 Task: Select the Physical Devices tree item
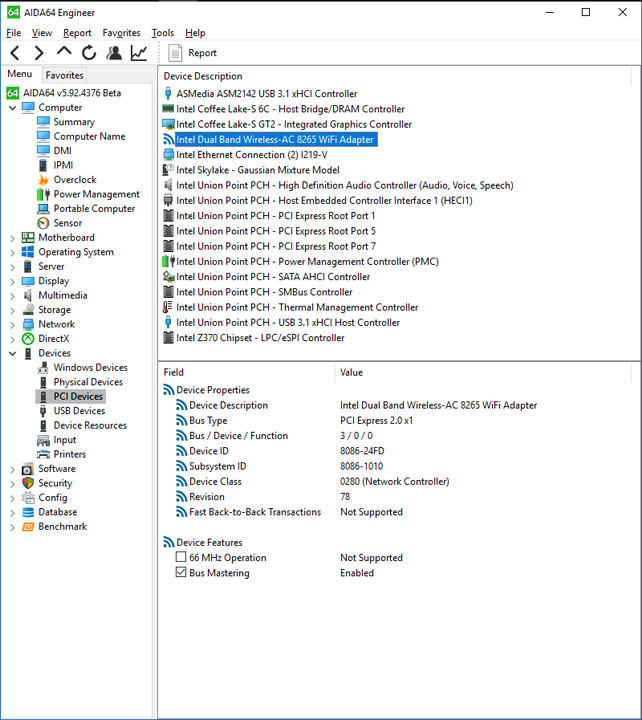pyautogui.click(x=88, y=382)
